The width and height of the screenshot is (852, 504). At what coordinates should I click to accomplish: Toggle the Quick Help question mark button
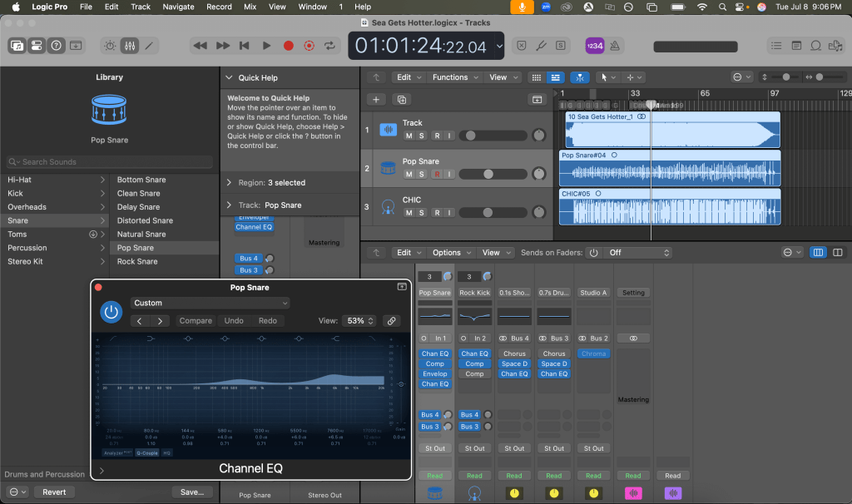coord(56,46)
